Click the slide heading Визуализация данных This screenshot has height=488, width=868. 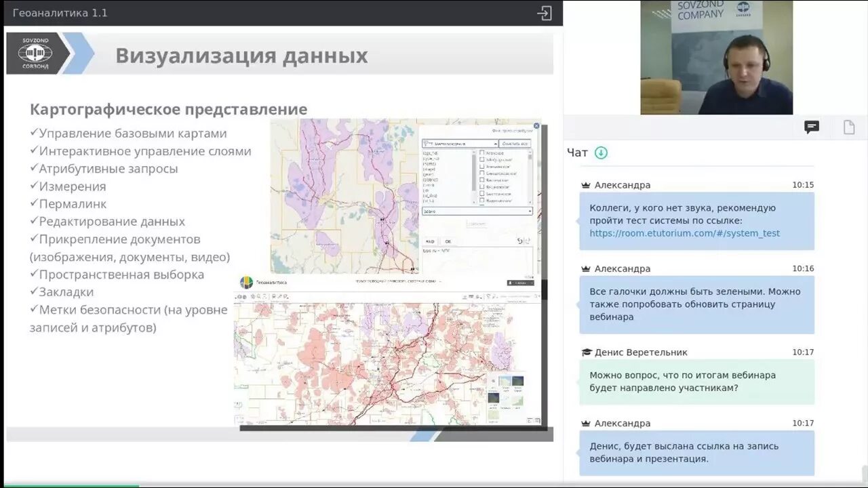(241, 56)
